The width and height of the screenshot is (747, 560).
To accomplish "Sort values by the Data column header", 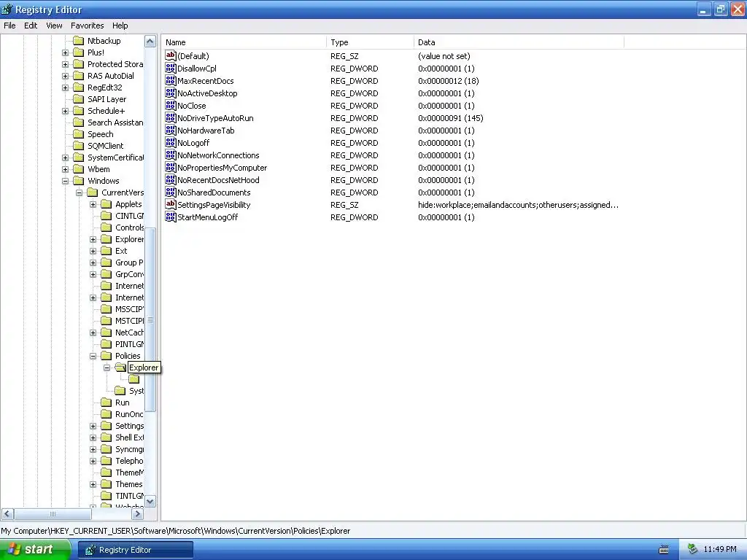I will tap(519, 42).
